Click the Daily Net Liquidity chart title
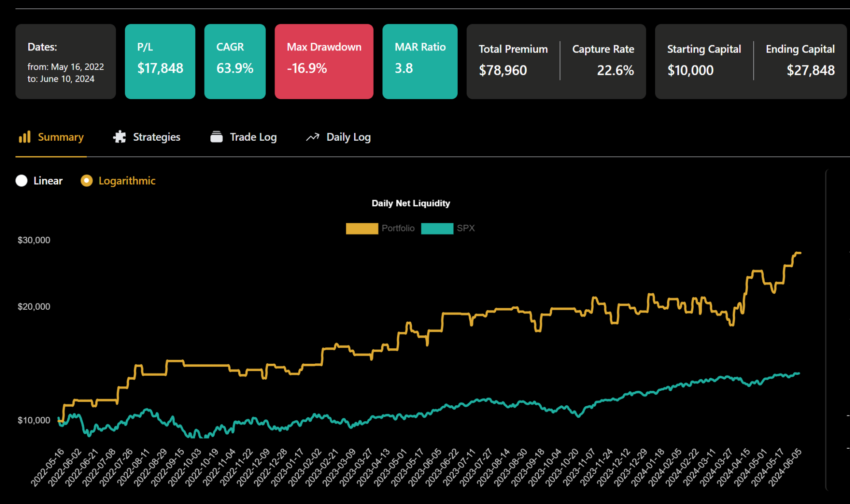The width and height of the screenshot is (850, 504). [x=410, y=203]
